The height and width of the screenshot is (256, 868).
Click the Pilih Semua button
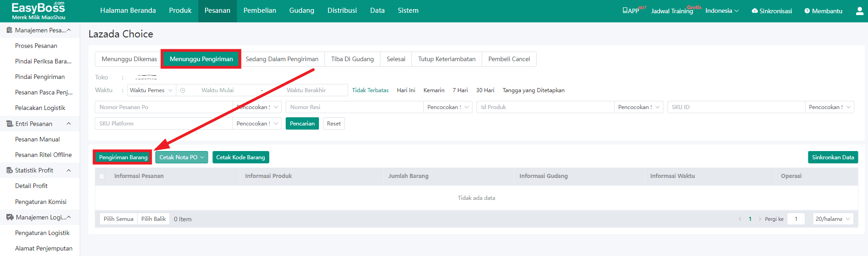[x=118, y=219]
